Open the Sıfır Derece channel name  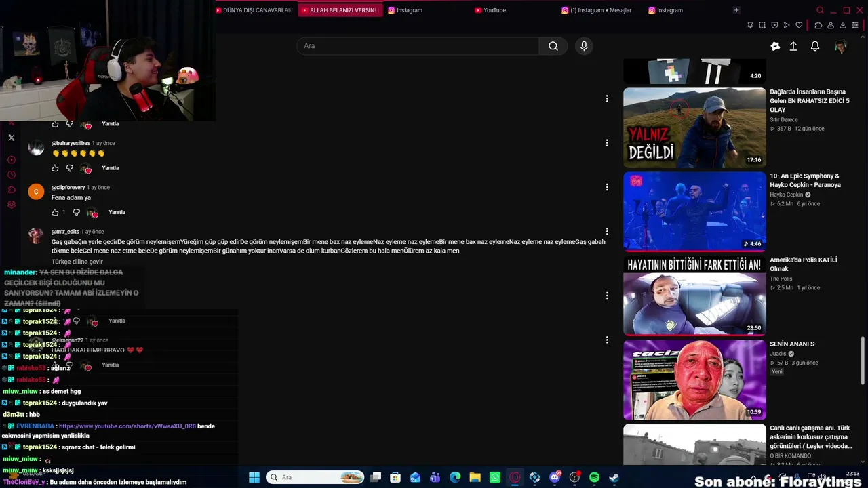[784, 120]
